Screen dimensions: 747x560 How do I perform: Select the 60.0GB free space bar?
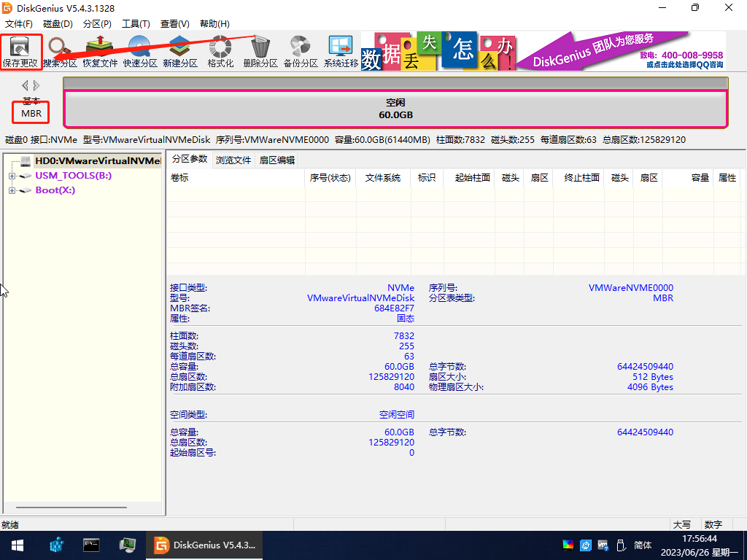tap(395, 109)
